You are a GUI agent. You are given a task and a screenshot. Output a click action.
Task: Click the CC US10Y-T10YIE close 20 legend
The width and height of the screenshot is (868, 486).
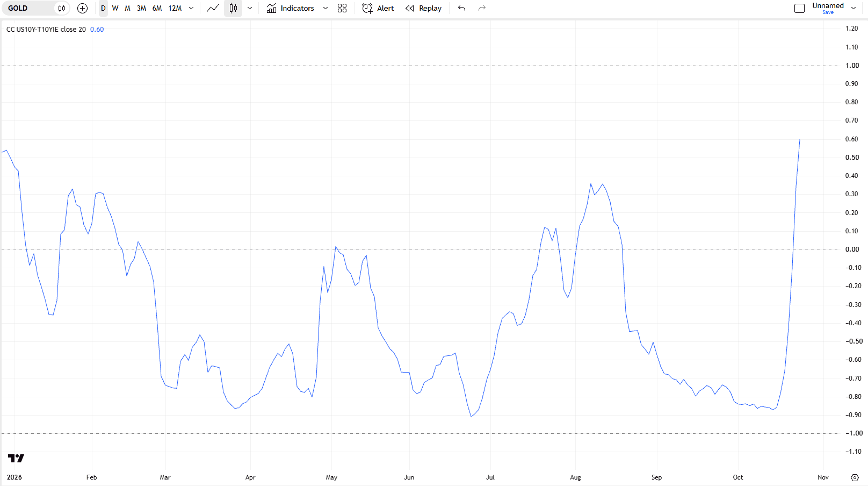click(46, 30)
